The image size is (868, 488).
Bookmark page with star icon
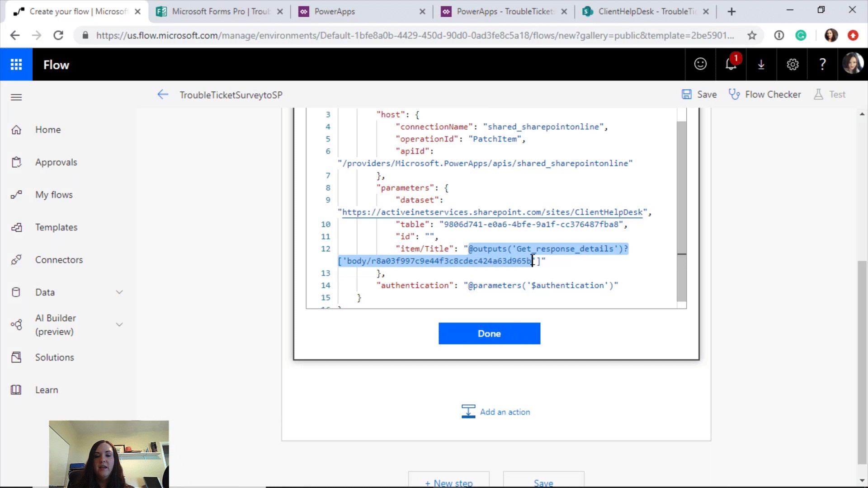[x=752, y=35]
